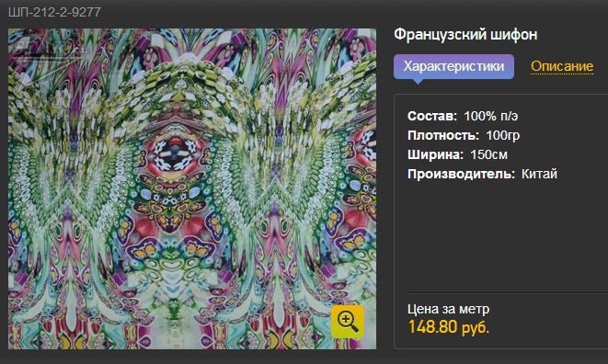This screenshot has height=364, width=608.
Task: Click the Ширина label
Action: tap(435, 154)
